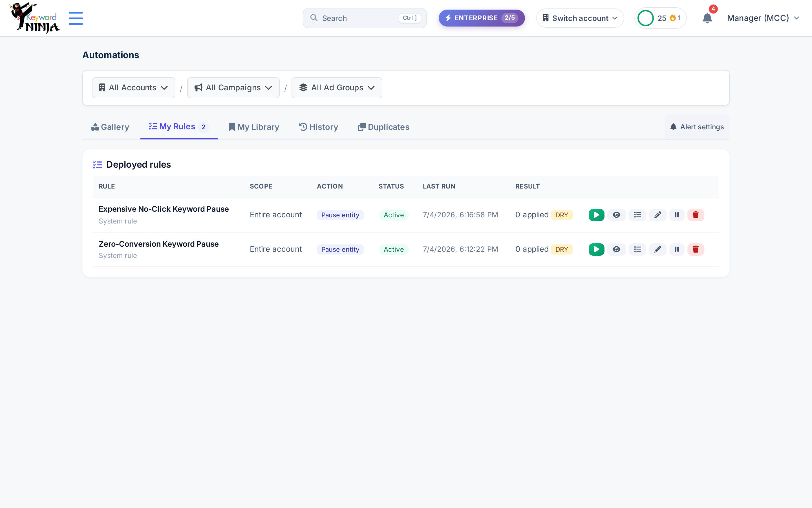Click the notifications bell icon
Viewport: 812px width, 508px height.
[x=707, y=18]
